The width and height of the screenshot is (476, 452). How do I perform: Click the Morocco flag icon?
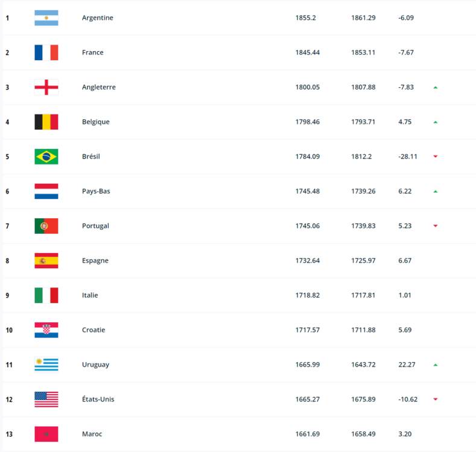[x=46, y=434]
